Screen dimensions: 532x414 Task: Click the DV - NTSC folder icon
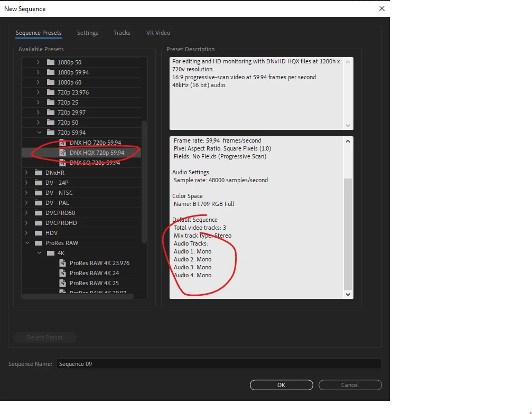[39, 193]
